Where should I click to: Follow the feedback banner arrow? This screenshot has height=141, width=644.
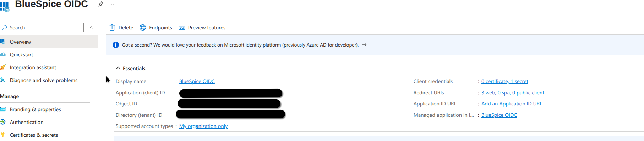pos(364,45)
